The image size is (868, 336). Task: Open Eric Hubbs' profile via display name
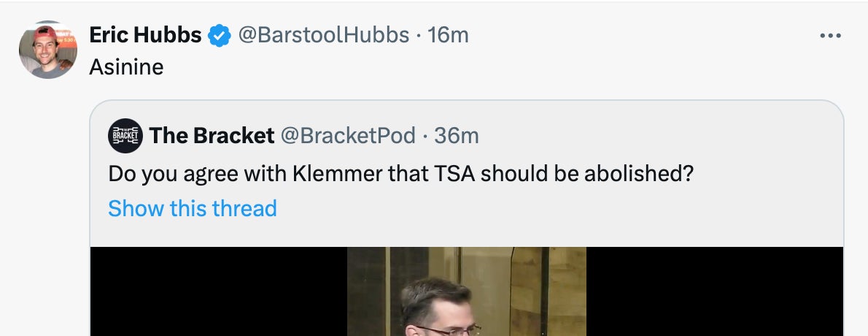click(x=145, y=35)
